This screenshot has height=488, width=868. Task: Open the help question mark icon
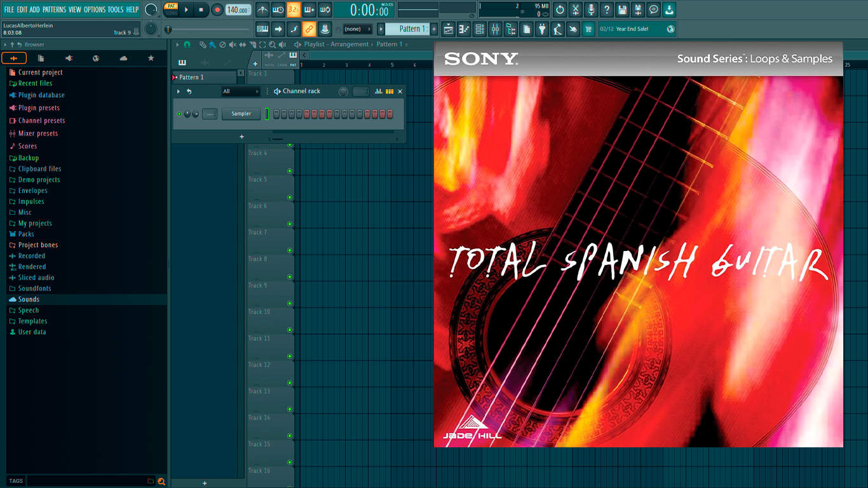click(607, 10)
